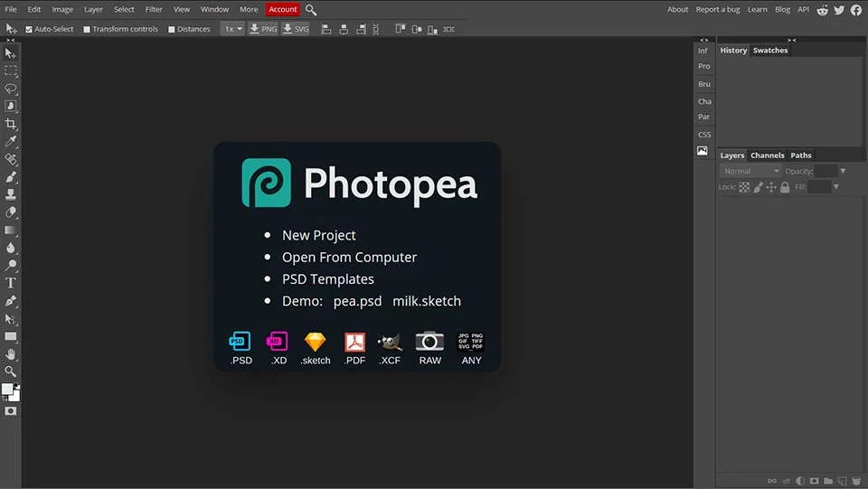Open the 1x export scale dropdown

[232, 29]
